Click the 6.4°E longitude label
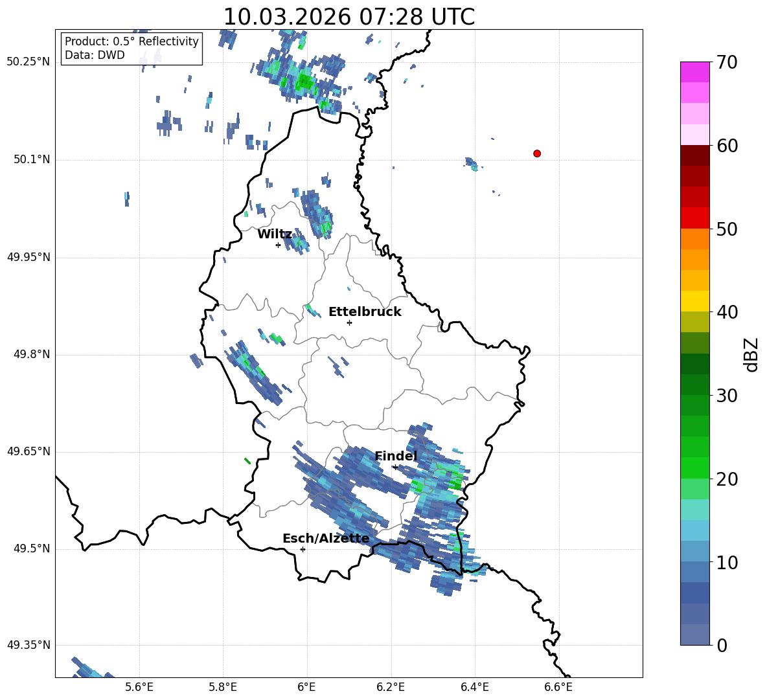767x700 pixels. [x=474, y=687]
